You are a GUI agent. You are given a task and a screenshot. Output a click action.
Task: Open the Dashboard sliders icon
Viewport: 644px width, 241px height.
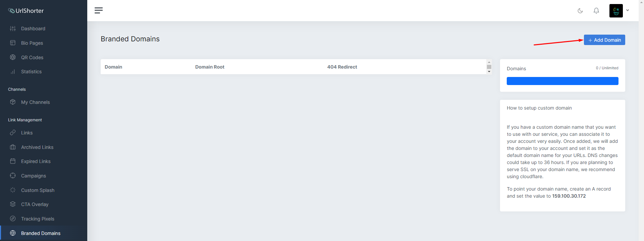[x=13, y=29]
